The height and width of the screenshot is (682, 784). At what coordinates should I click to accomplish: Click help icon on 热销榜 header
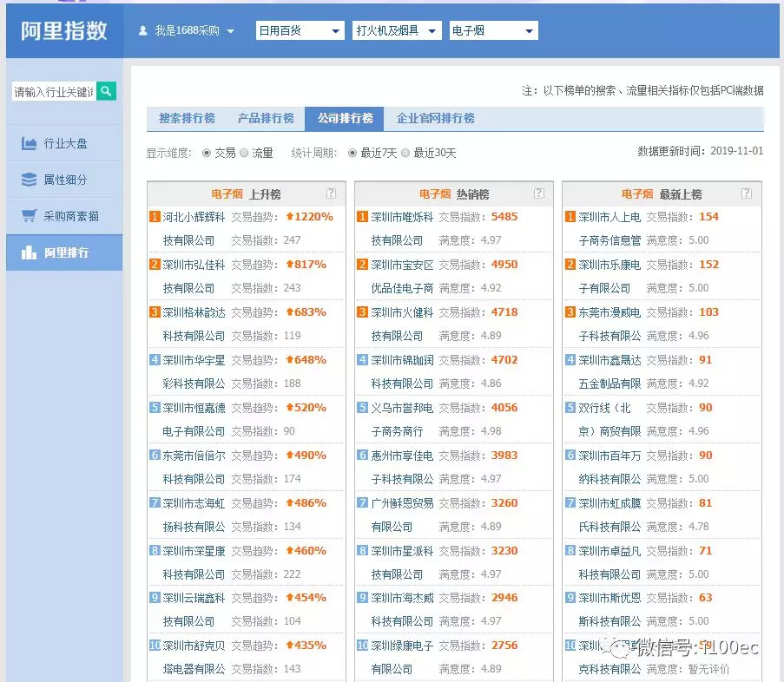(x=539, y=193)
